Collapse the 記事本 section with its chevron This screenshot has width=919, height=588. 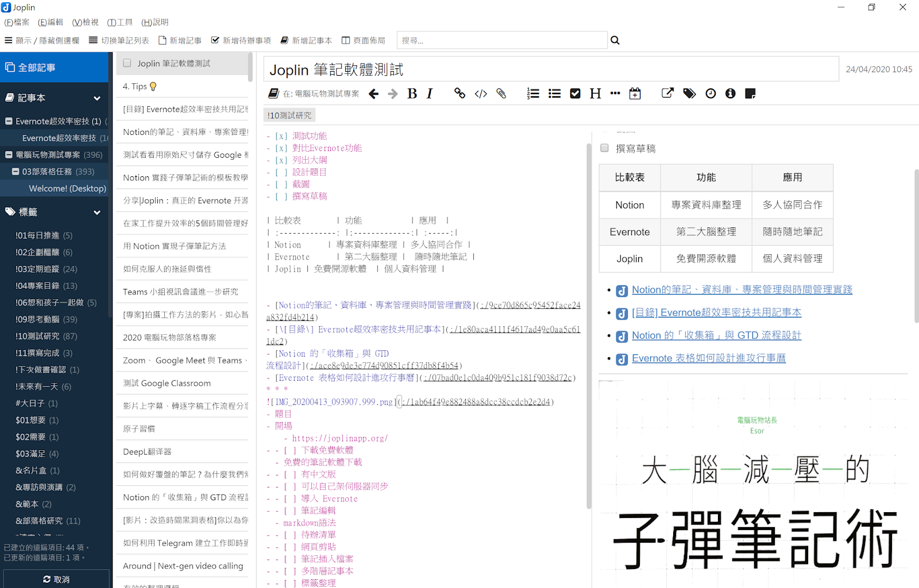tap(97, 98)
